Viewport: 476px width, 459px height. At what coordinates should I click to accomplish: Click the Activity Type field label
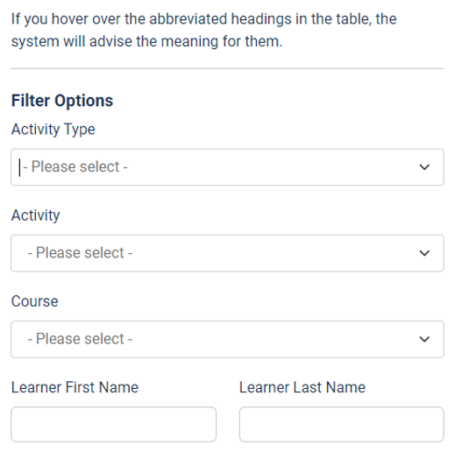(x=53, y=130)
